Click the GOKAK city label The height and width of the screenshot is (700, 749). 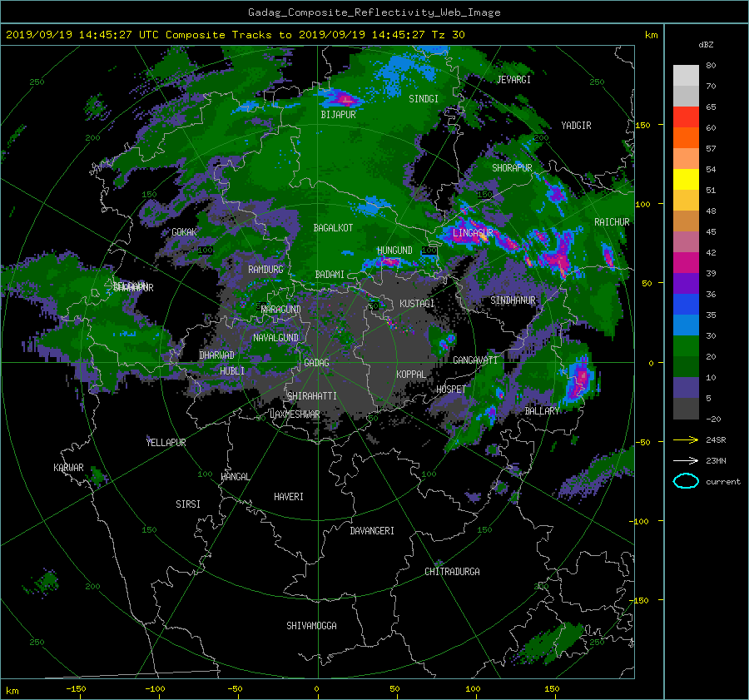tap(184, 232)
